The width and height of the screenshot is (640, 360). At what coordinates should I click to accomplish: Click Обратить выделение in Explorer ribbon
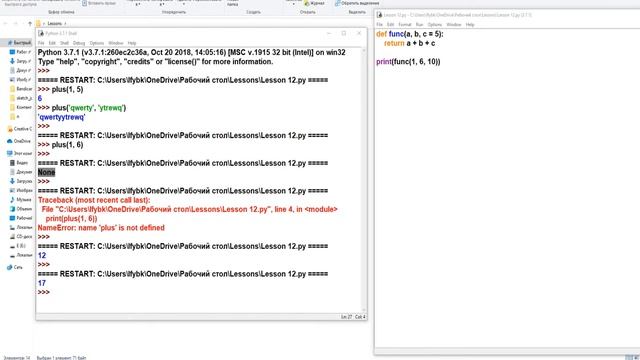[357, 3]
